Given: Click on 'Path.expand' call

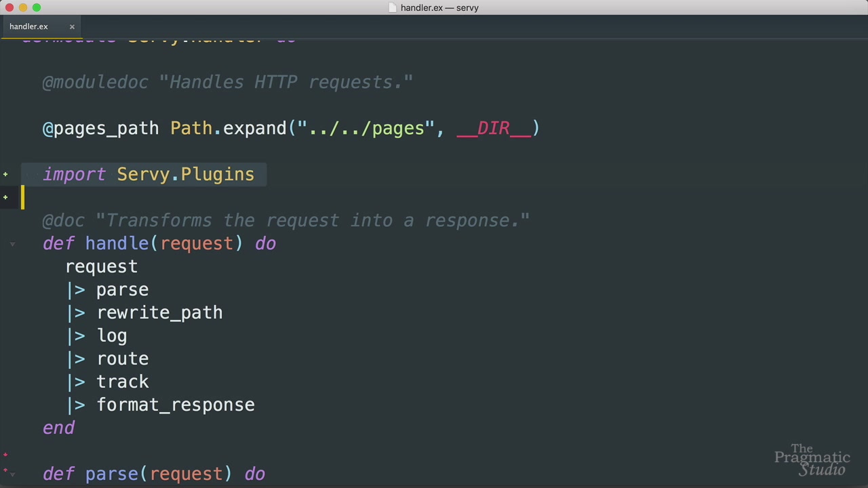Looking at the screenshot, I should click(229, 129).
